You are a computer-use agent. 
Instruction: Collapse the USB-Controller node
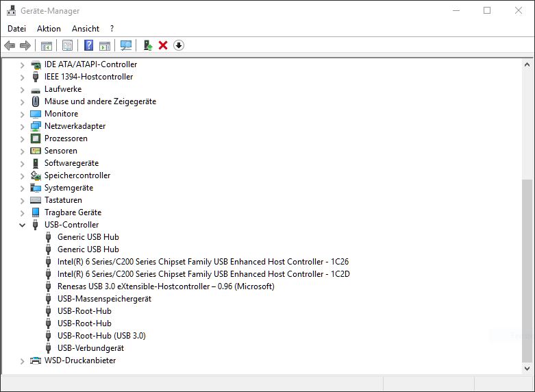[22, 225]
